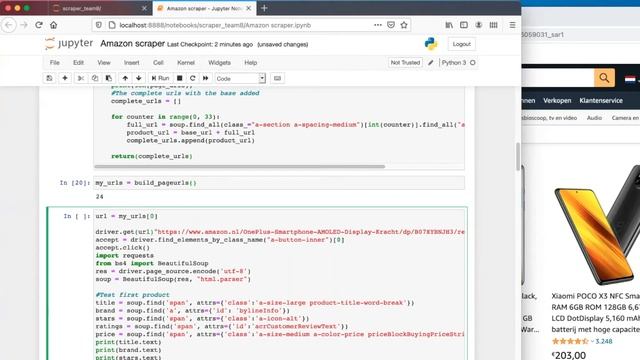640x360 pixels.
Task: Interrupt the kernel with the stop icon
Action: point(180,78)
